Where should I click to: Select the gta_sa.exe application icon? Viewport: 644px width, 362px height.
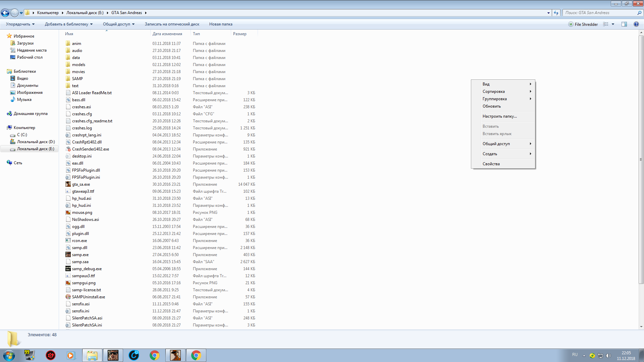(68, 184)
